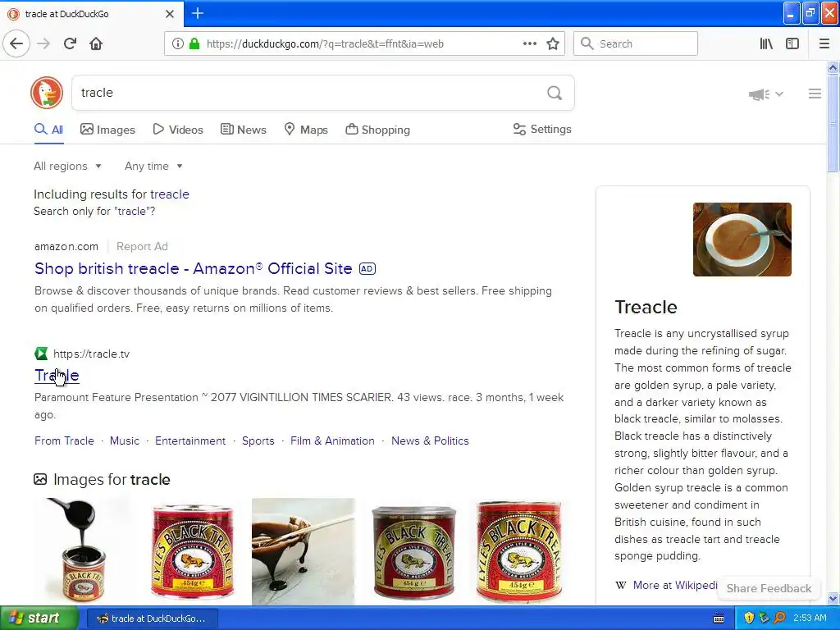Viewport: 840px width, 630px height.
Task: Click the green secure lock icon
Action: [x=194, y=43]
